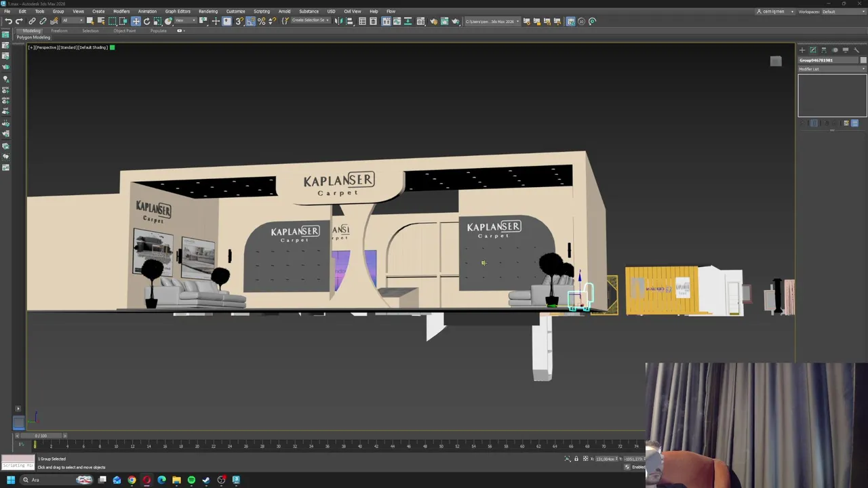Open the Scripting menu

pyautogui.click(x=261, y=12)
